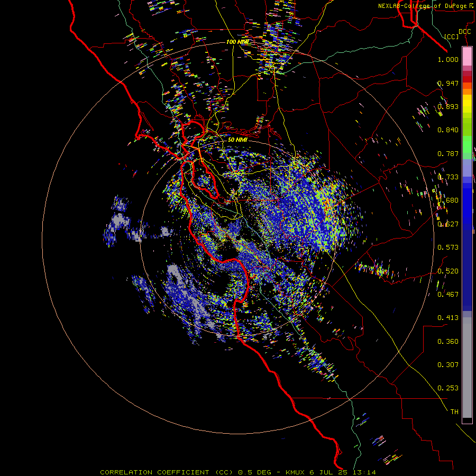
Task: Click the TH label at scale bottom
Action: (x=454, y=412)
